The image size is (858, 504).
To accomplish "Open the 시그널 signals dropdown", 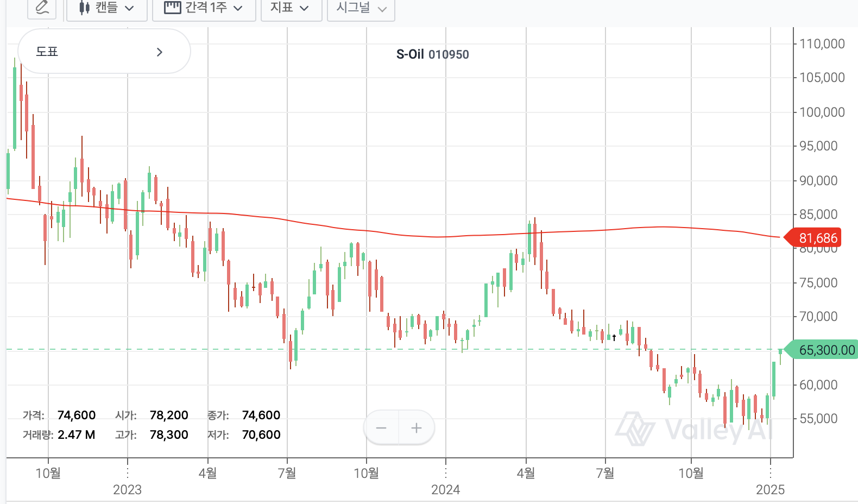I will point(361,8).
